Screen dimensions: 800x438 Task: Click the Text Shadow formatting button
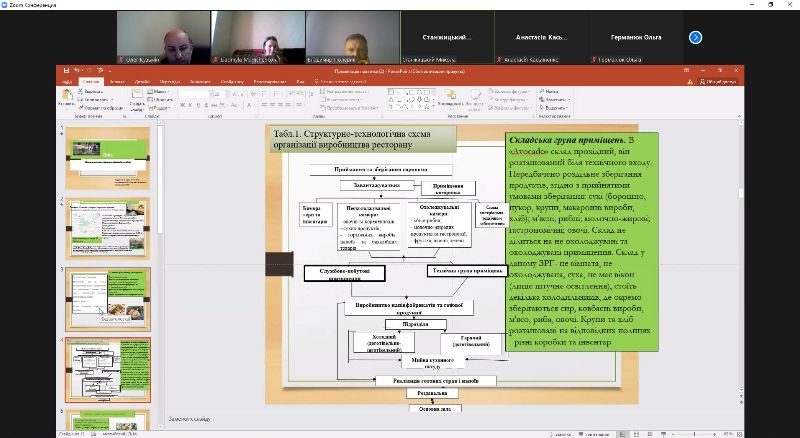(207, 105)
